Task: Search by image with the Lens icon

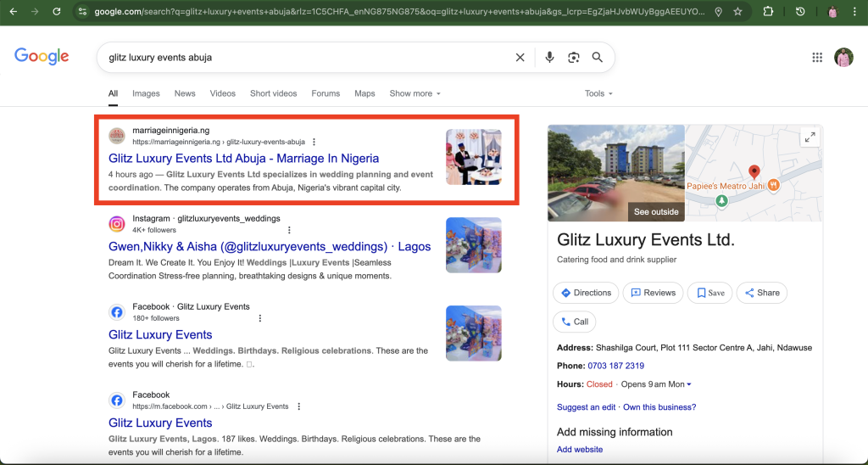Action: point(574,57)
